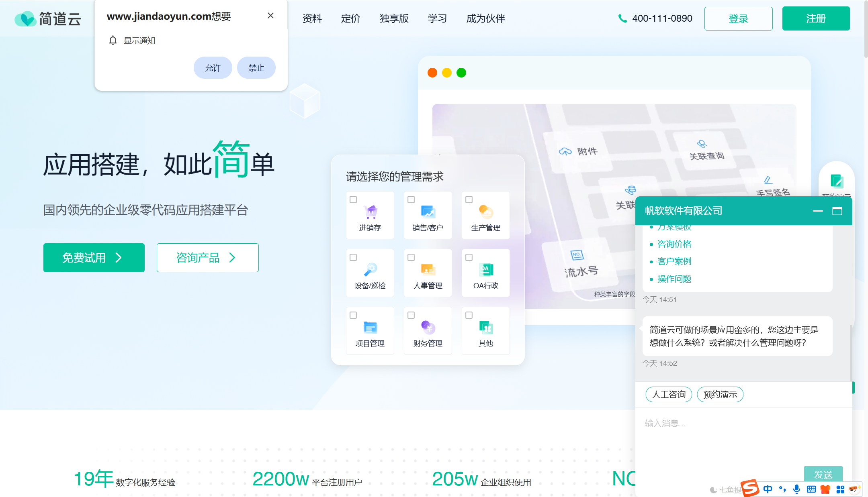Open the 成为伙伴 navigation menu
Image resolution: width=868 pixels, height=497 pixels.
485,18
